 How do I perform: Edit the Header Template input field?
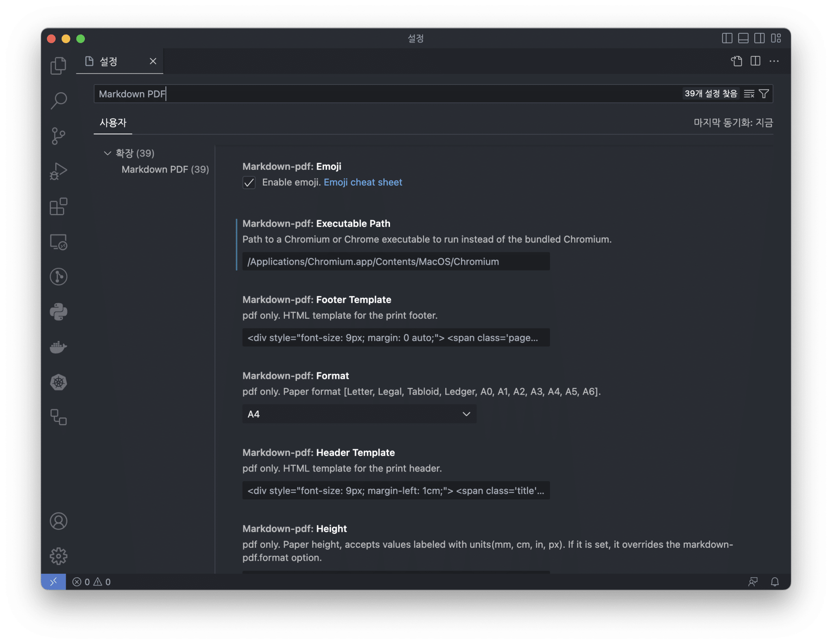pyautogui.click(x=396, y=491)
